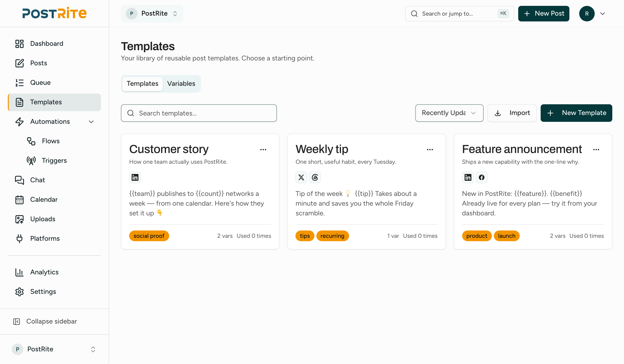The width and height of the screenshot is (624, 364).
Task: Click the Uploads image icon
Action: [x=19, y=219]
